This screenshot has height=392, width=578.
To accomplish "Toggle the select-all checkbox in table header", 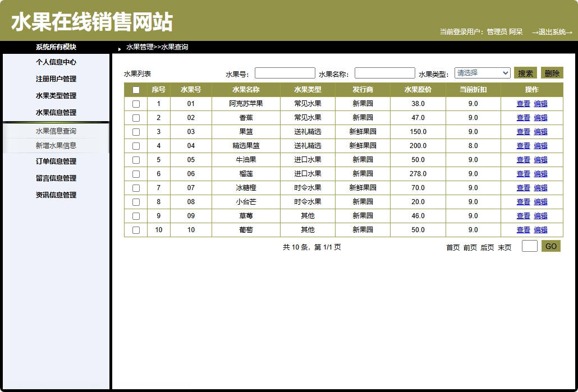I will pyautogui.click(x=135, y=90).
